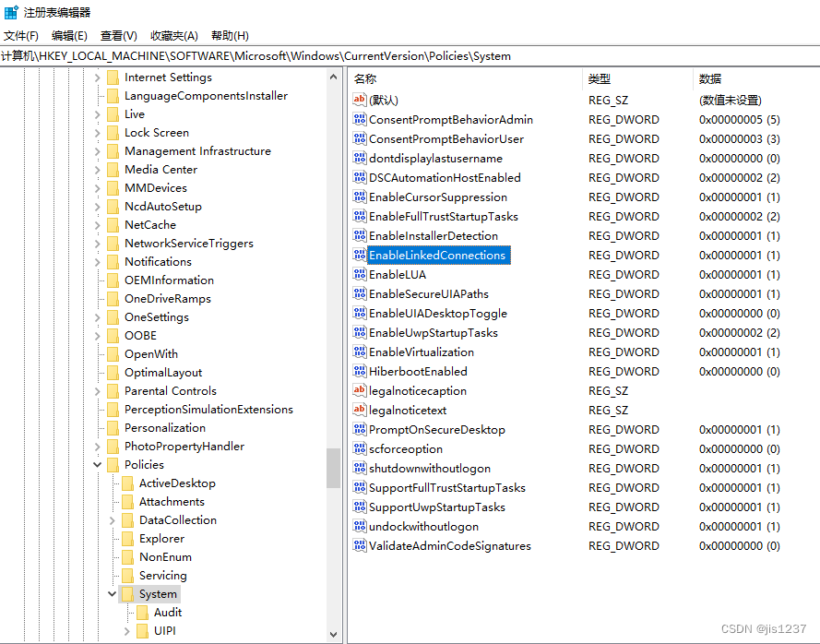Select the EnableCursorSuppression value
The height and width of the screenshot is (644, 820).
tap(438, 197)
